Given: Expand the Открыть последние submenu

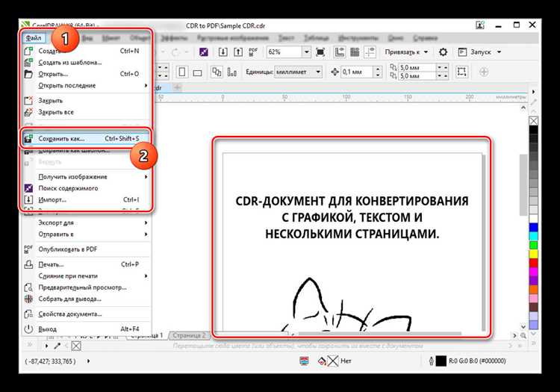Looking at the screenshot, I should [146, 85].
